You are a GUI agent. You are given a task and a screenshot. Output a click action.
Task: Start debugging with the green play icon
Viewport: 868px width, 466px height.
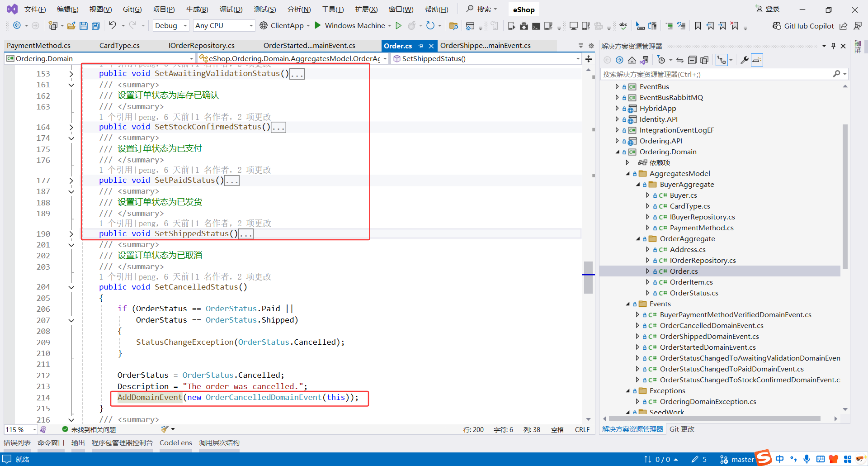318,25
